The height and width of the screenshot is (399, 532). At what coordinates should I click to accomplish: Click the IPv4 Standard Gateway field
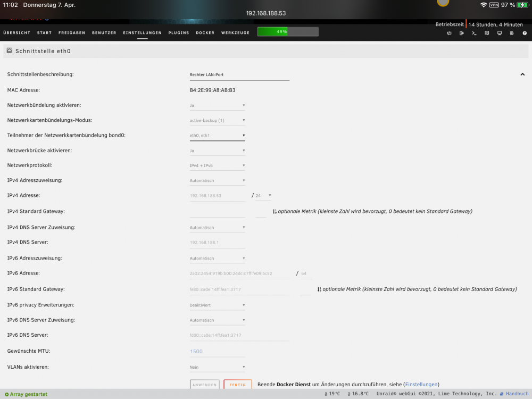pyautogui.click(x=217, y=211)
